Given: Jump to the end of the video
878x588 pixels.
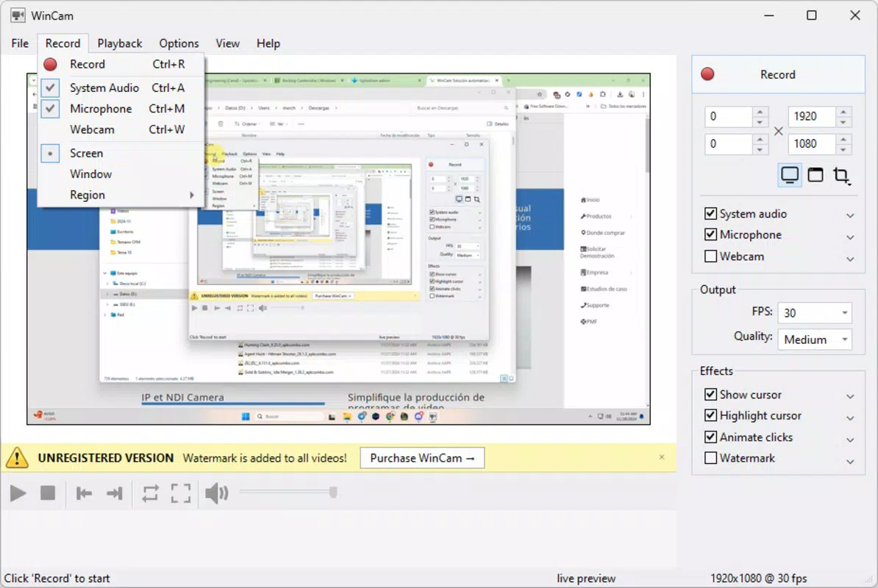Looking at the screenshot, I should [115, 493].
